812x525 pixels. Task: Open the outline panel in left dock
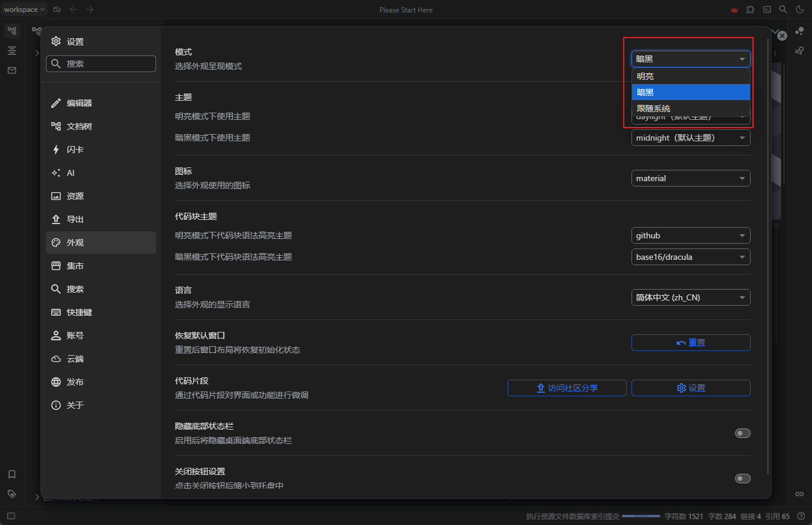[12, 51]
